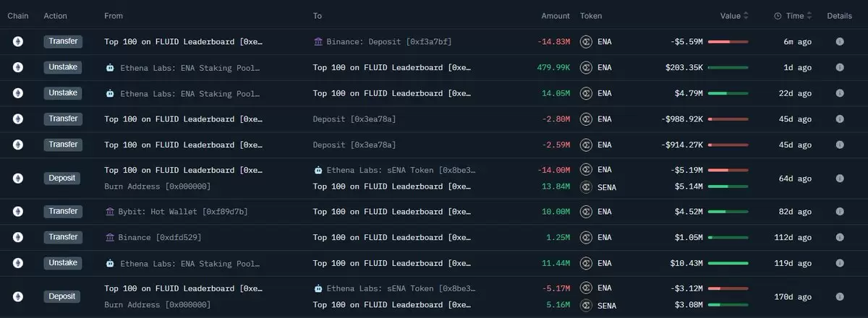Open details info icon for 1d ago row
The image size is (868, 318).
(x=840, y=68)
